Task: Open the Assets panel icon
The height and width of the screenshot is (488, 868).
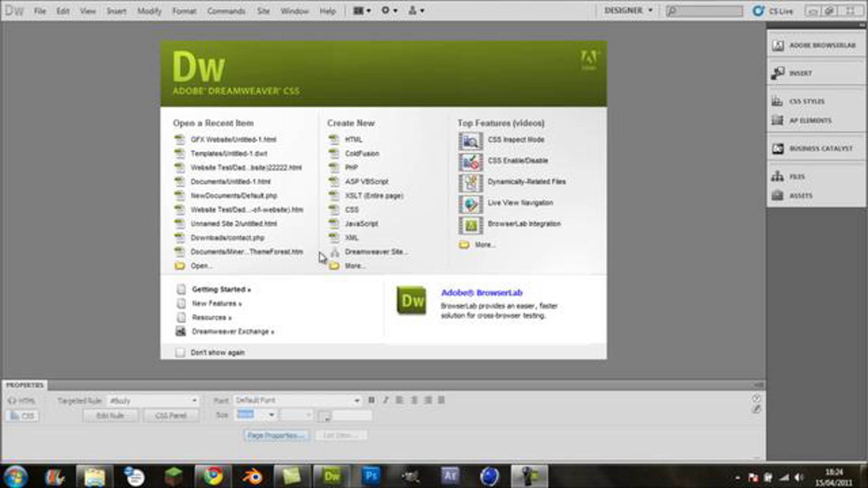Action: pyautogui.click(x=777, y=196)
